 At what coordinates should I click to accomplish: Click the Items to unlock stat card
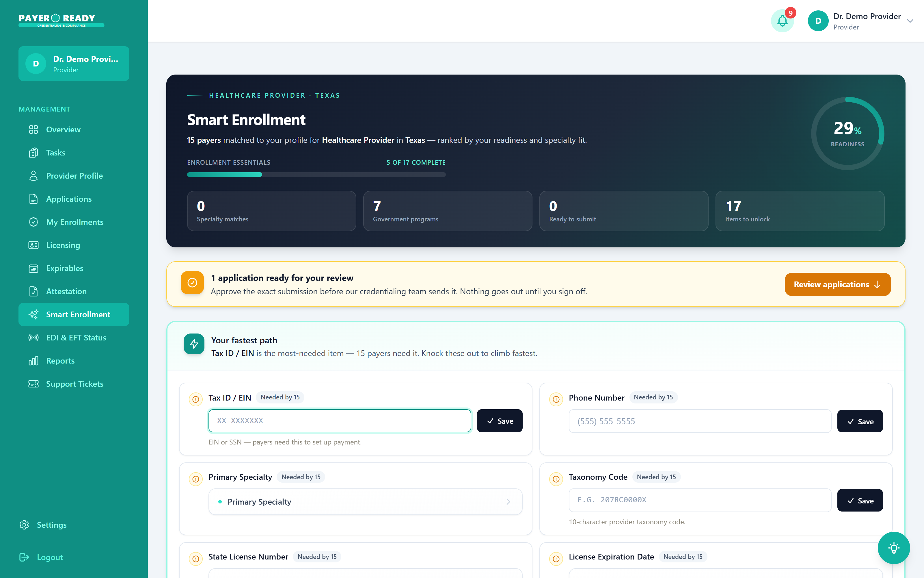tap(800, 211)
